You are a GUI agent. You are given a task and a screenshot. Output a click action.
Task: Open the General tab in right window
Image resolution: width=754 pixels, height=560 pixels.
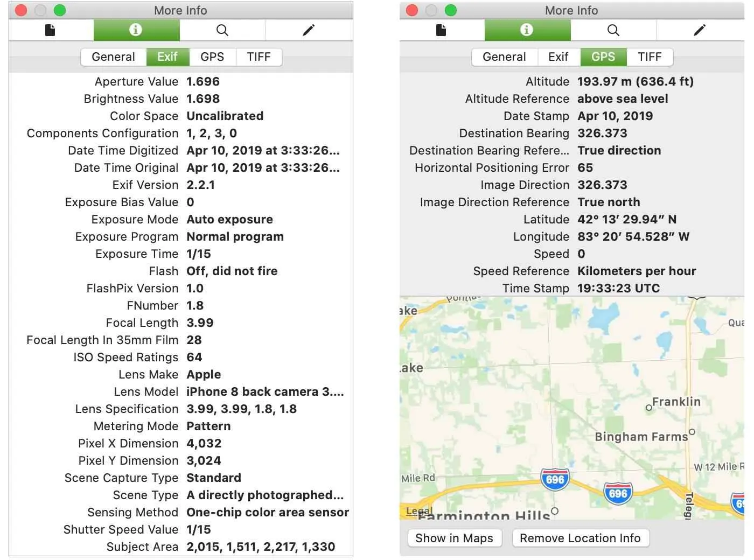click(x=504, y=57)
